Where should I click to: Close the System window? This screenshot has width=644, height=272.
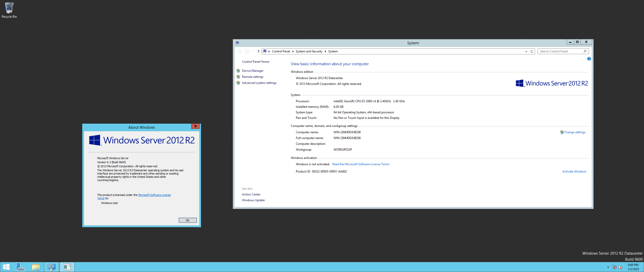[x=586, y=42]
